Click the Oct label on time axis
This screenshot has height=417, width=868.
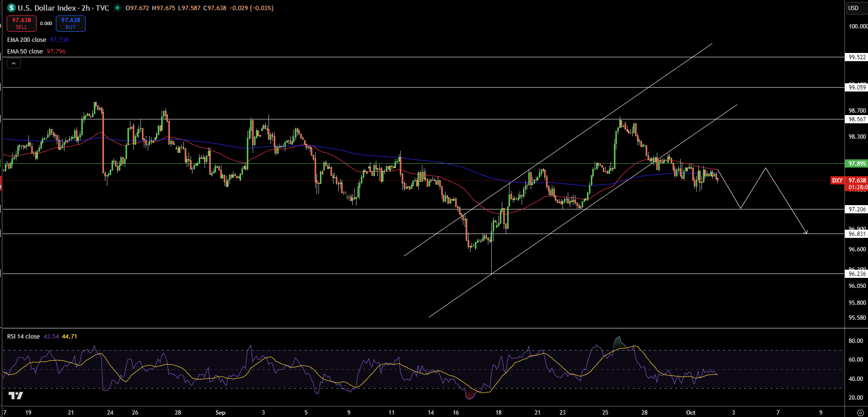tap(690, 413)
